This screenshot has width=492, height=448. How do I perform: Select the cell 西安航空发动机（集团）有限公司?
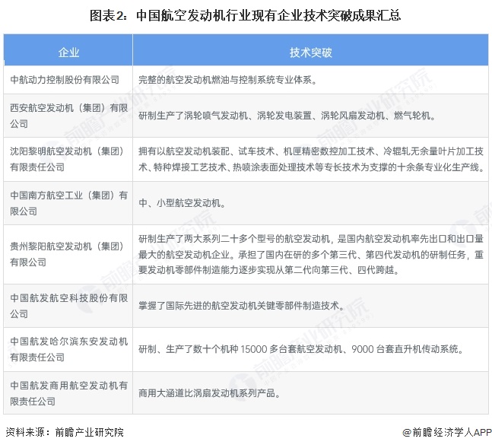click(68, 116)
